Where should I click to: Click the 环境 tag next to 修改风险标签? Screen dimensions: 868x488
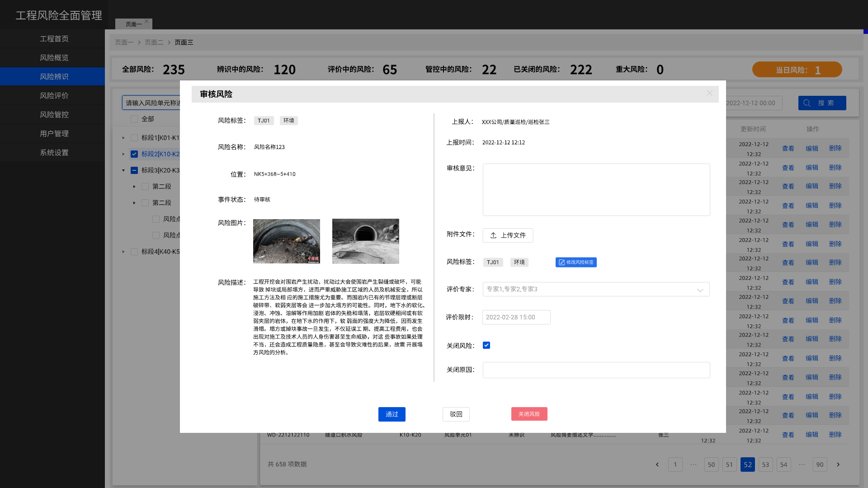tap(519, 263)
